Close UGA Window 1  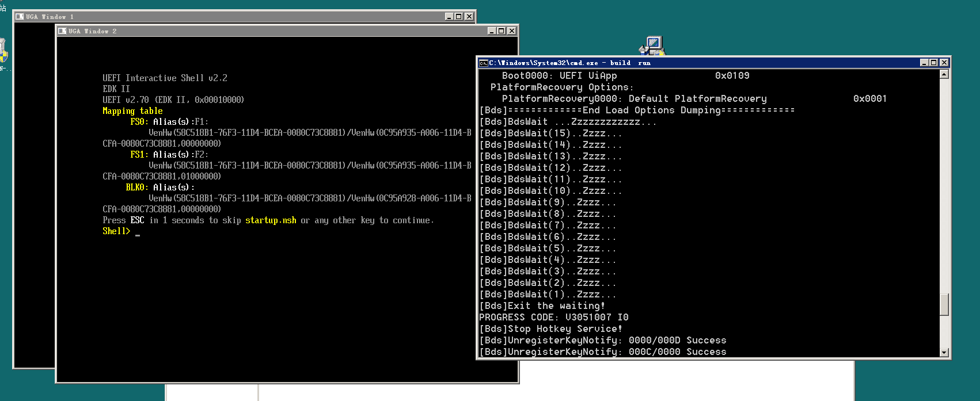469,17
